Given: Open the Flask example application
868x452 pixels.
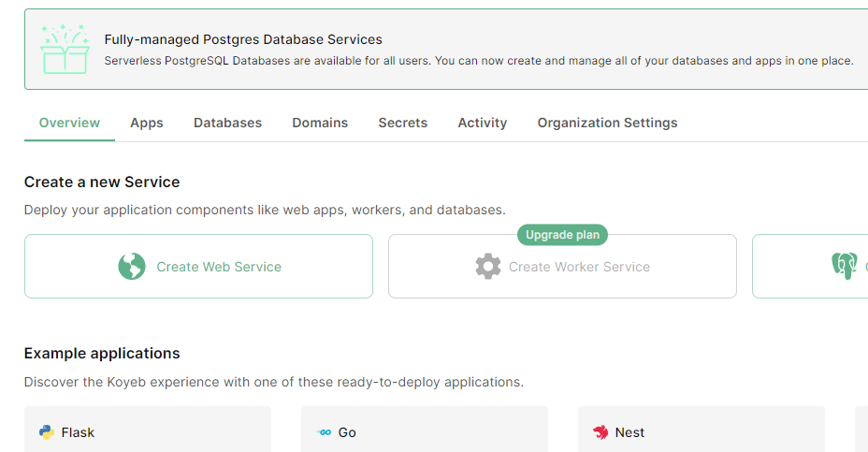Looking at the screenshot, I should (x=147, y=430).
